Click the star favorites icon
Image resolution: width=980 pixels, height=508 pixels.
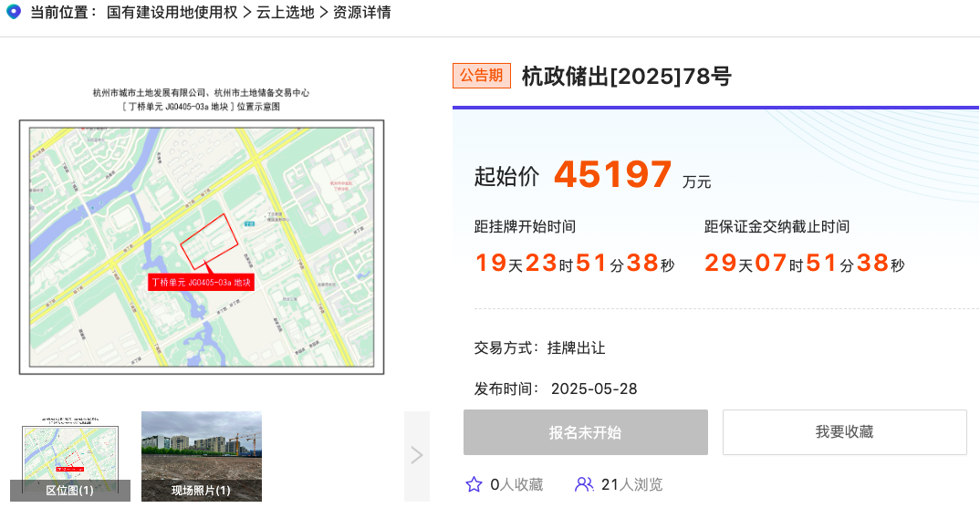coord(474,484)
